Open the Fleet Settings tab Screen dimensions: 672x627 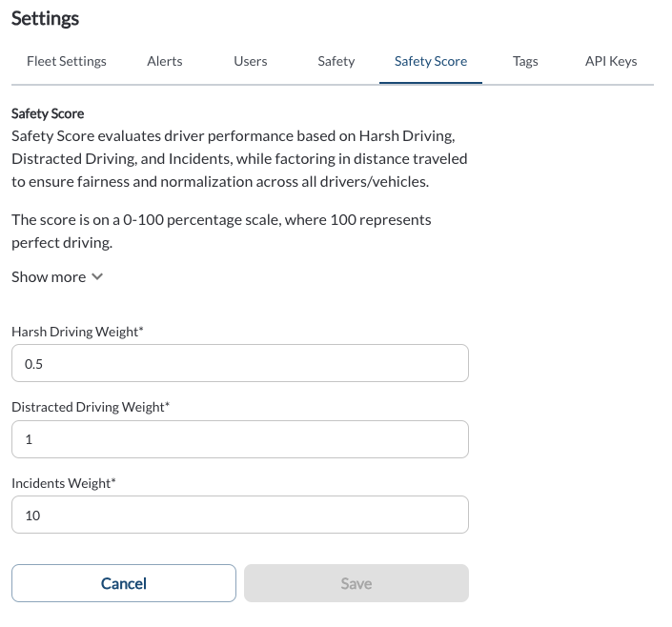pos(67,61)
